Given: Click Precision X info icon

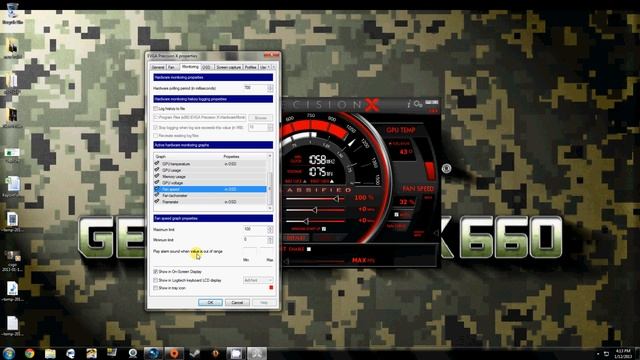Looking at the screenshot, I should pos(409,104).
